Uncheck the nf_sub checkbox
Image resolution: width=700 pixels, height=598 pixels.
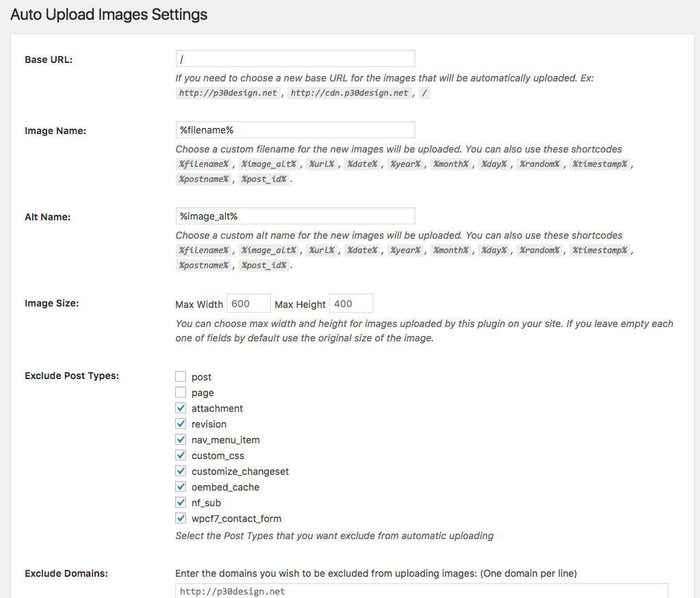click(181, 503)
